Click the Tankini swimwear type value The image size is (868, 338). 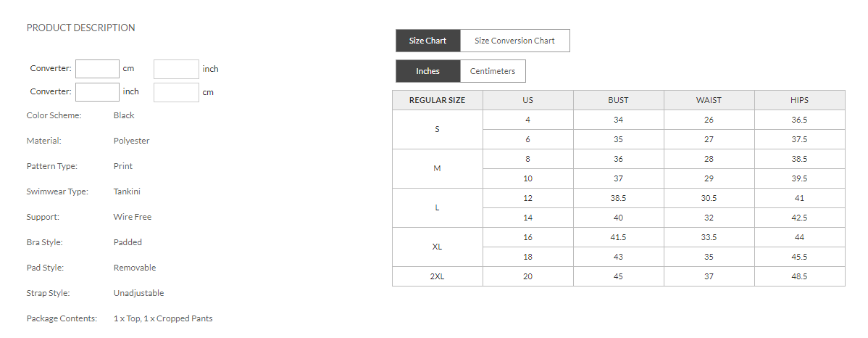127,191
